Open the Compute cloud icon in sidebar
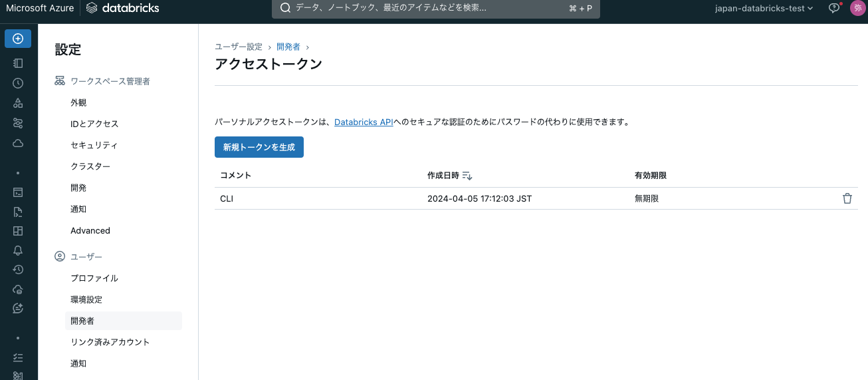The image size is (868, 380). click(18, 143)
